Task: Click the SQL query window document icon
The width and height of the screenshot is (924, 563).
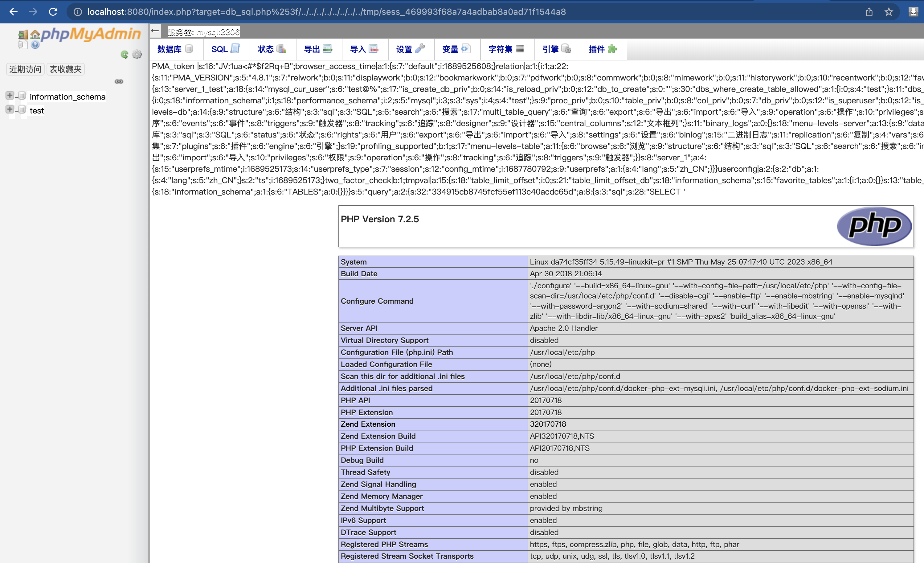Action: pyautogui.click(x=22, y=45)
